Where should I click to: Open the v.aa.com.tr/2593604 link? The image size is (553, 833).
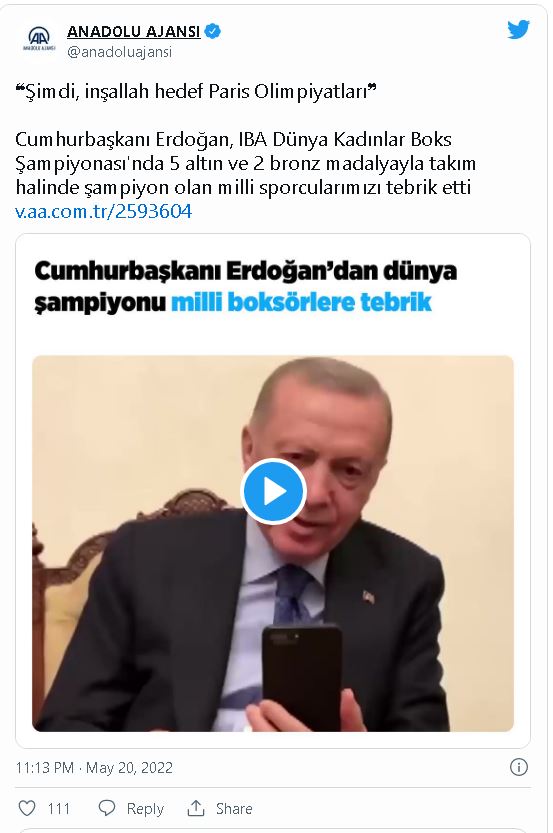(x=104, y=211)
